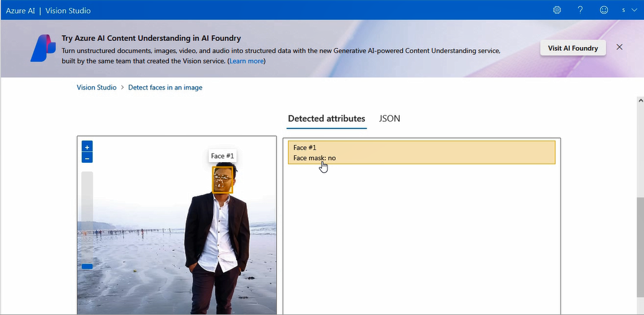Click the Try Azure AI Content Understanding heading
The height and width of the screenshot is (315, 644).
coord(151,38)
